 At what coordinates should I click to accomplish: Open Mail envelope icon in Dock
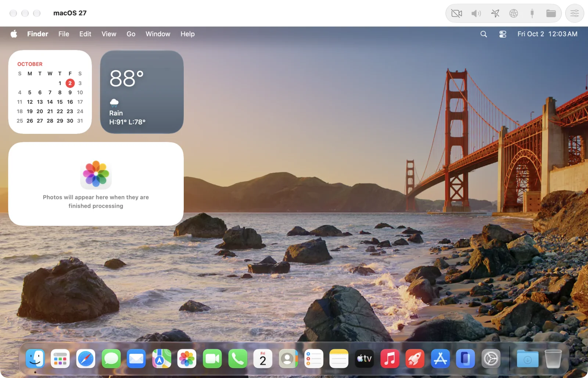[136, 359]
